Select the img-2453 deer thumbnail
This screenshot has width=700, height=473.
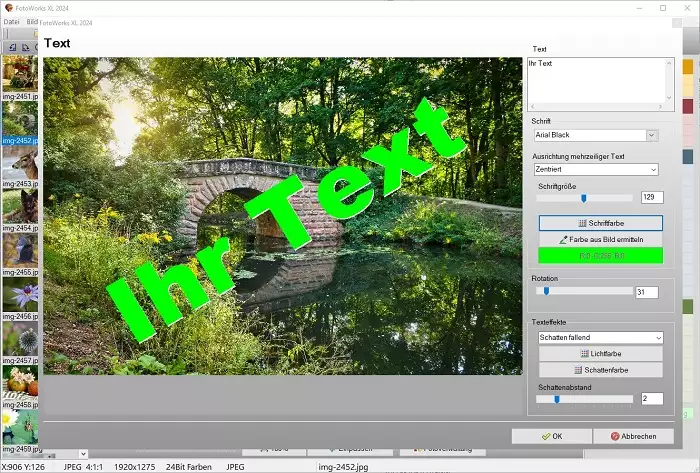[x=18, y=165]
